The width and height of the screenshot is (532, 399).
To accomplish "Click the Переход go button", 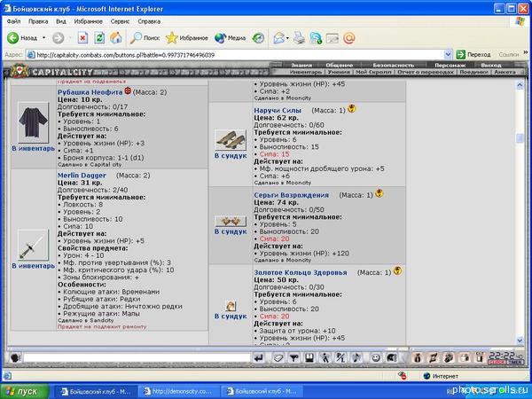I will click(x=473, y=54).
